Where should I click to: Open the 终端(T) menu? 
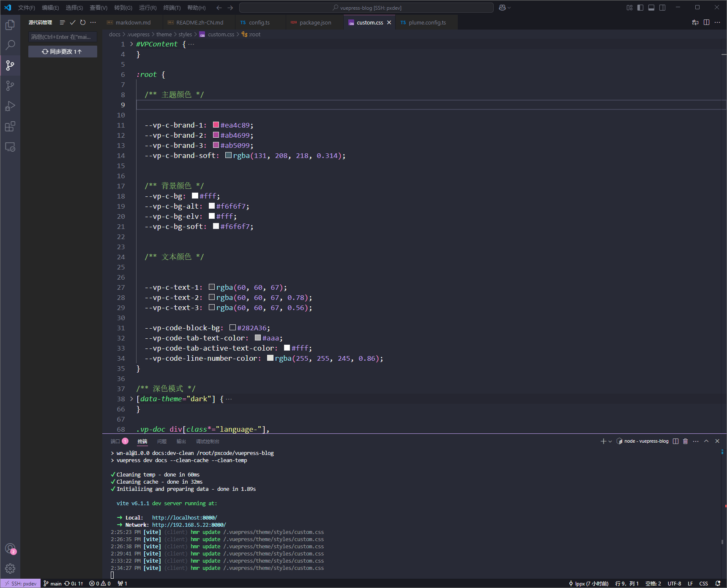[172, 8]
